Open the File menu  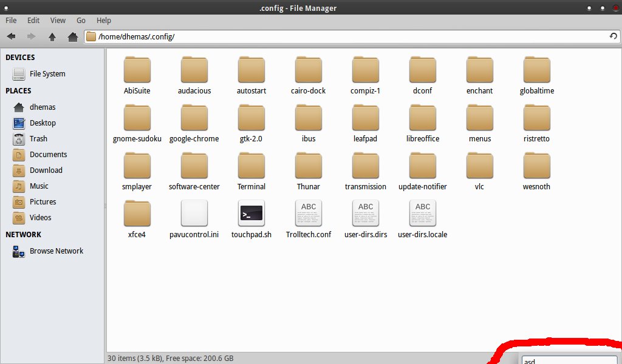point(11,20)
